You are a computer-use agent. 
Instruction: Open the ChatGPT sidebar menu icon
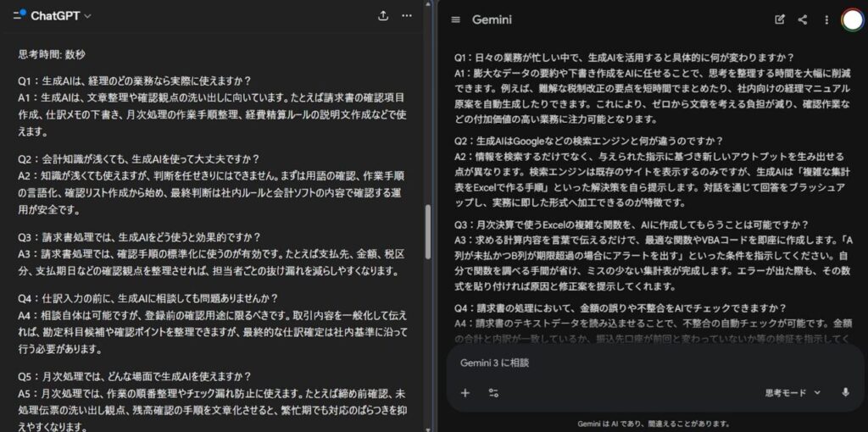point(19,15)
